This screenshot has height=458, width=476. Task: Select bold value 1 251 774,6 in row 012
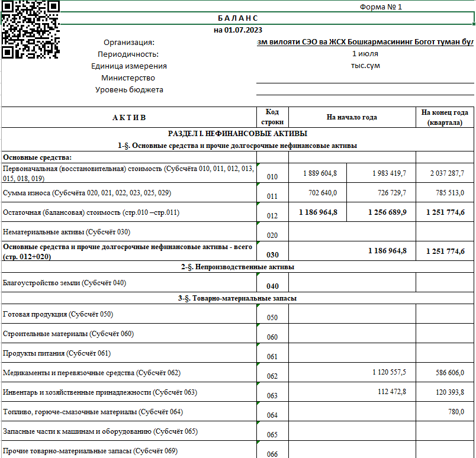point(445,212)
